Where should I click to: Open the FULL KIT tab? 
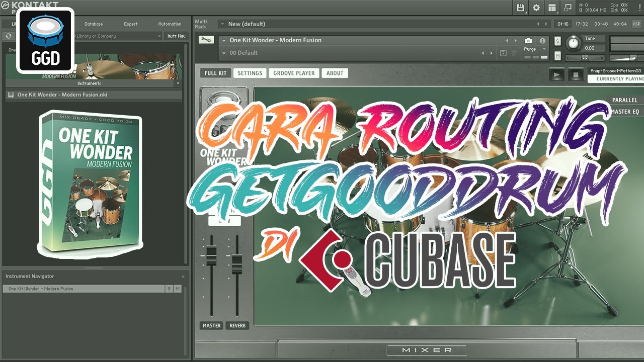pos(215,73)
